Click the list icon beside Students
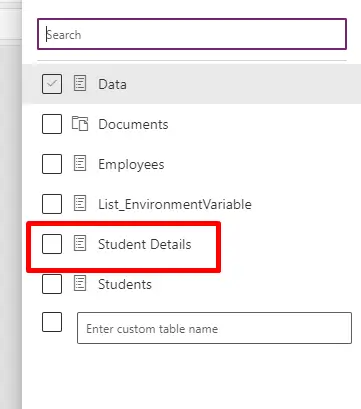 (80, 283)
